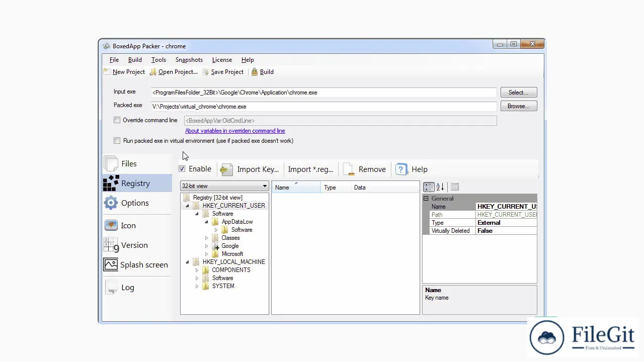This screenshot has width=644, height=362.
Task: Click the BoxedApp Packer title bar icon
Action: [106, 46]
